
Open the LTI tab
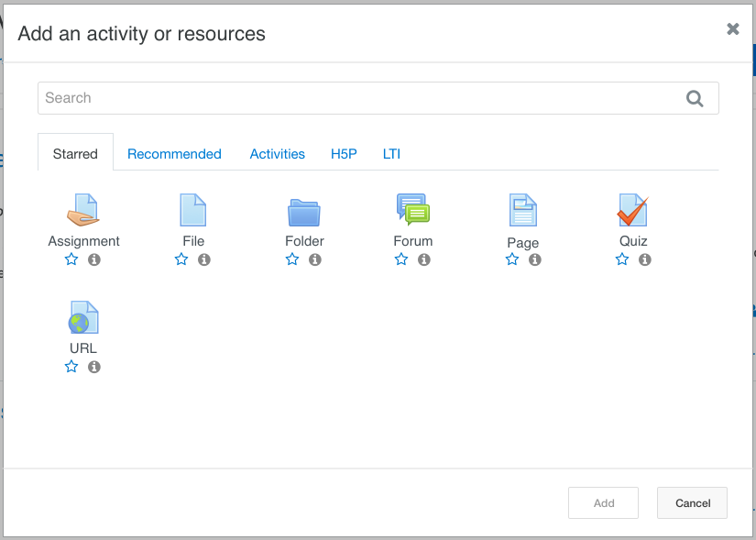click(391, 154)
